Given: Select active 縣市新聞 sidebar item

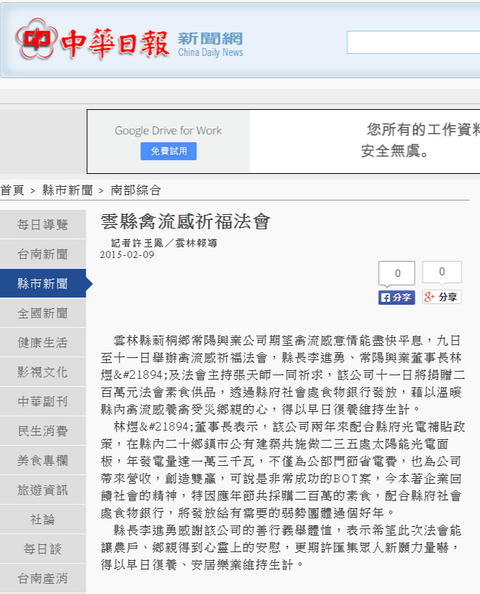Looking at the screenshot, I should coord(43,283).
